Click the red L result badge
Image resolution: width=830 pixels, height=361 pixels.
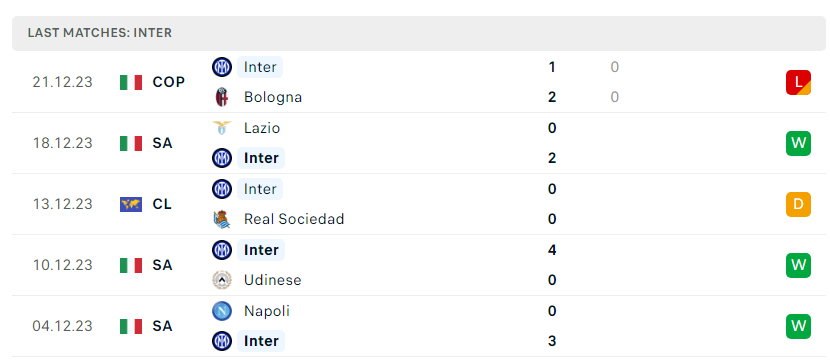coord(798,83)
